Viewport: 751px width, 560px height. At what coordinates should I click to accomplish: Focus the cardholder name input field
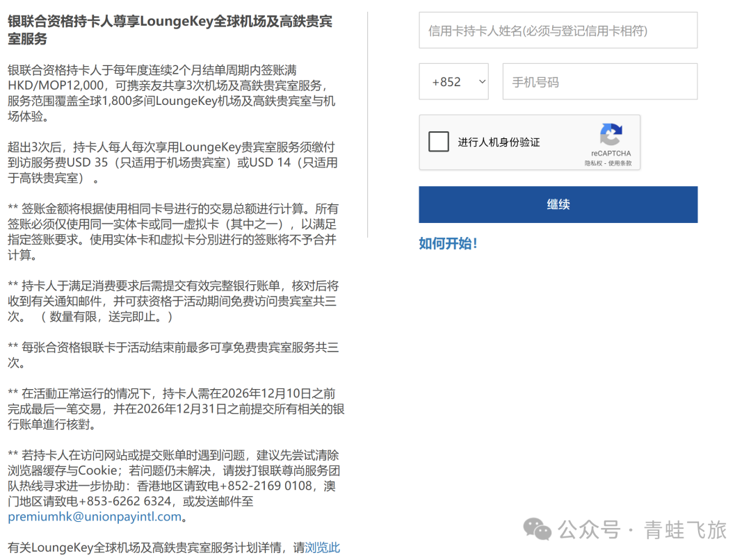tap(558, 30)
